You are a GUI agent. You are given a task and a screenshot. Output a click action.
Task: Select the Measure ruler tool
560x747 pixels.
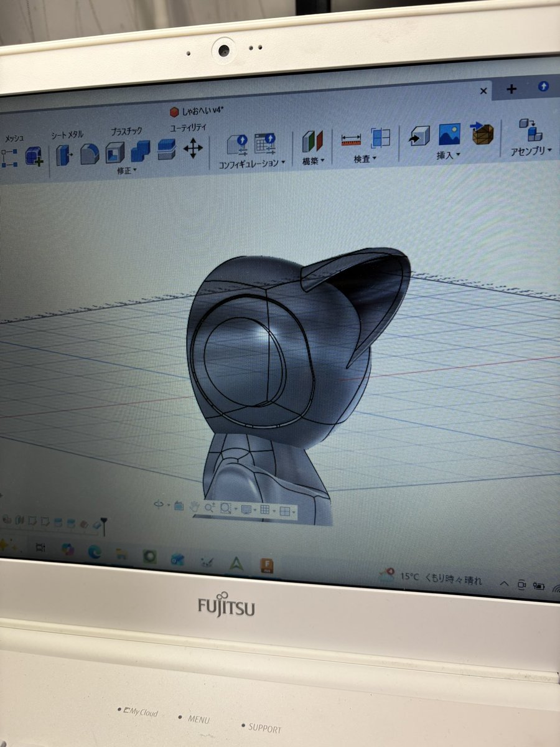point(352,139)
